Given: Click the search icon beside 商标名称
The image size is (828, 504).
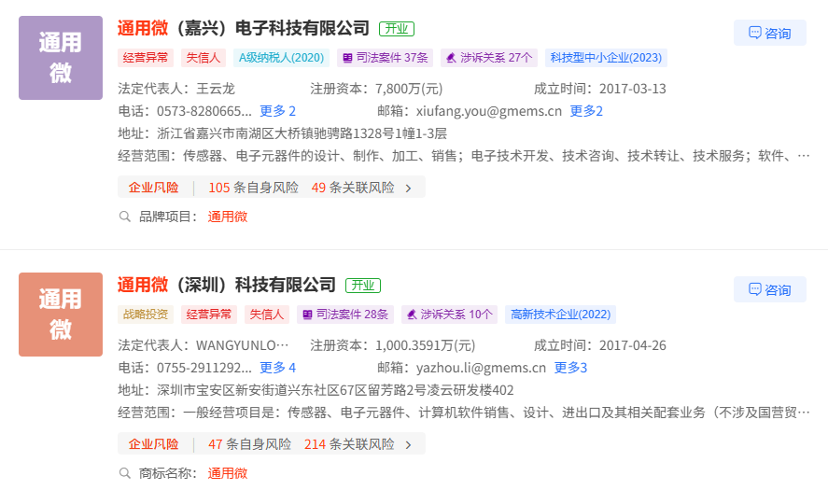Looking at the screenshot, I should click(x=125, y=473).
